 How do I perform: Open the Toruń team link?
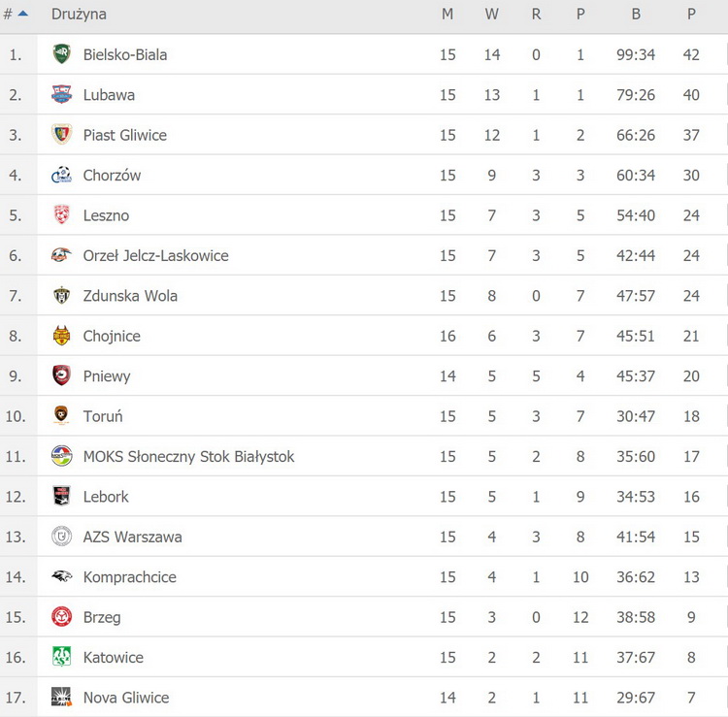[103, 416]
